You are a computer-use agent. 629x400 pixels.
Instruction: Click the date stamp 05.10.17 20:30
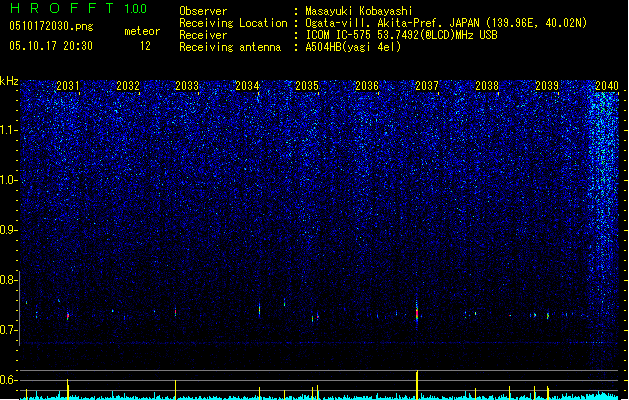(51, 46)
